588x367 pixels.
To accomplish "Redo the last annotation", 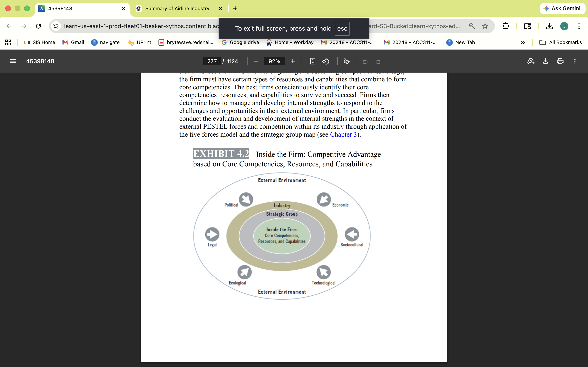I will 378,61.
